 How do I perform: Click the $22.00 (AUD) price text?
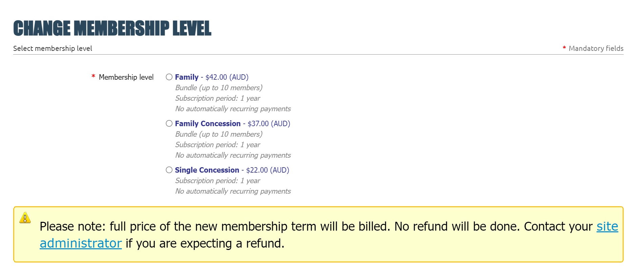coord(268,170)
